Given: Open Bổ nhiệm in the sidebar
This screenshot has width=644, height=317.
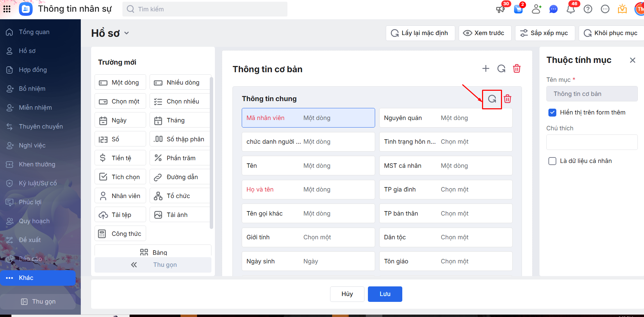Looking at the screenshot, I should tap(38, 89).
